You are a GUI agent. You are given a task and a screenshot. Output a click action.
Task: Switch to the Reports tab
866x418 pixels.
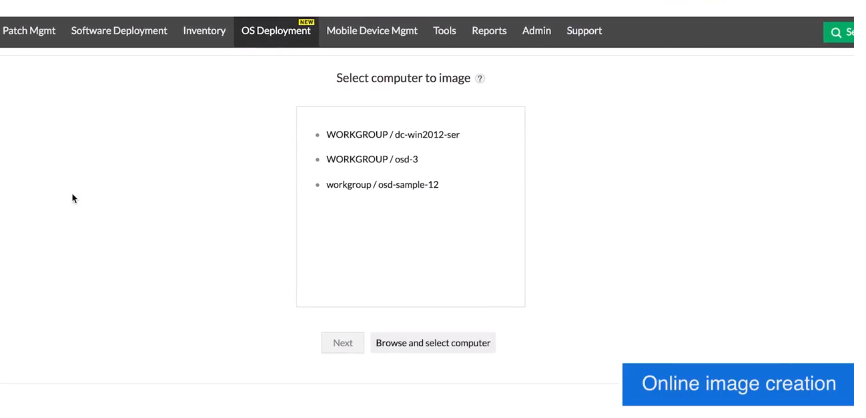(489, 31)
